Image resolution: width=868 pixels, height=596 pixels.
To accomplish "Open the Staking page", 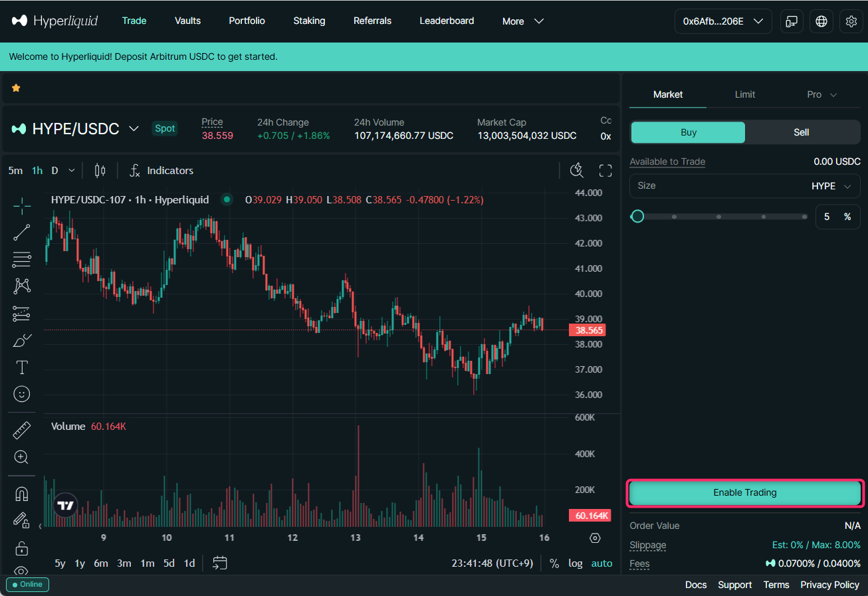I will 309,21.
